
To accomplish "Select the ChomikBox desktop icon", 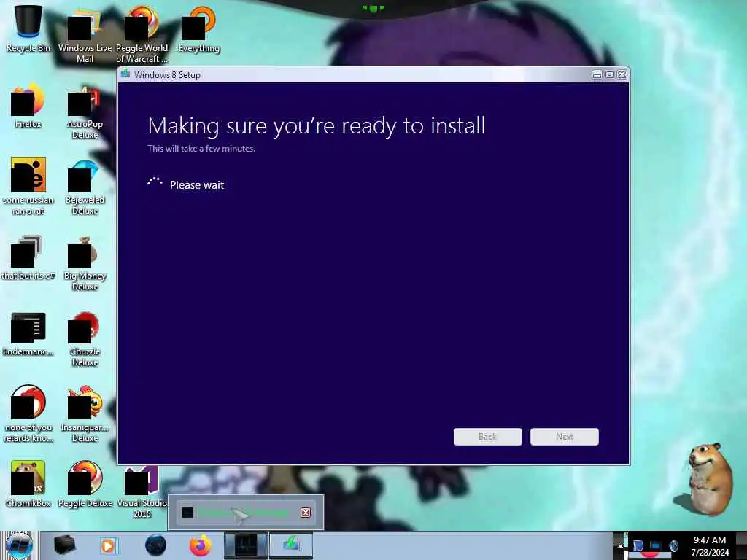I will point(28,483).
